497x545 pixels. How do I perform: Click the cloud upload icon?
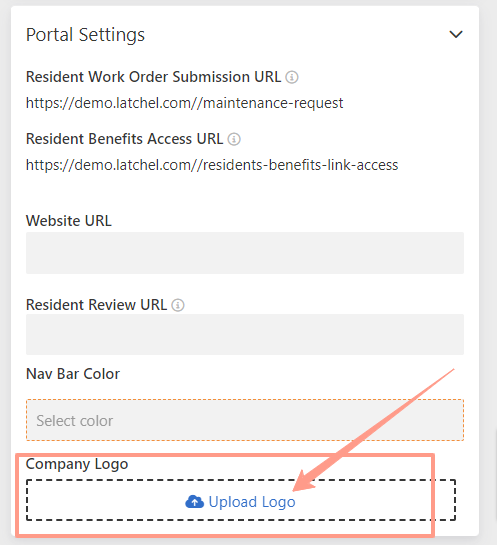pos(195,502)
